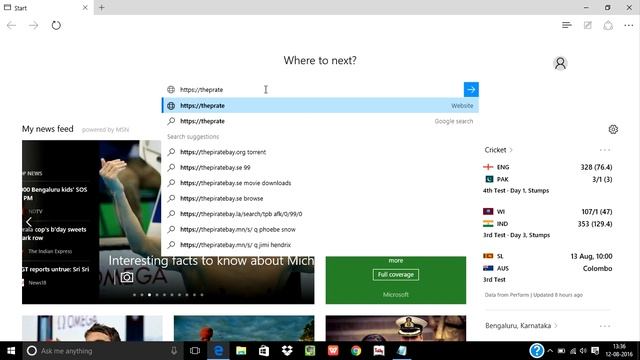Click the blue Help question mark icon

pos(536,351)
